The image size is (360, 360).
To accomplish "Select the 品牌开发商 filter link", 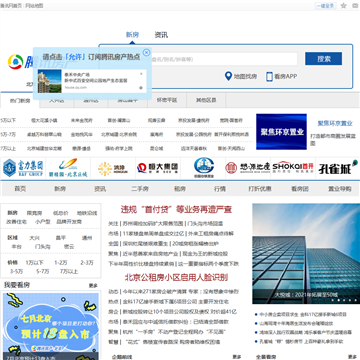I will click(x=69, y=221).
